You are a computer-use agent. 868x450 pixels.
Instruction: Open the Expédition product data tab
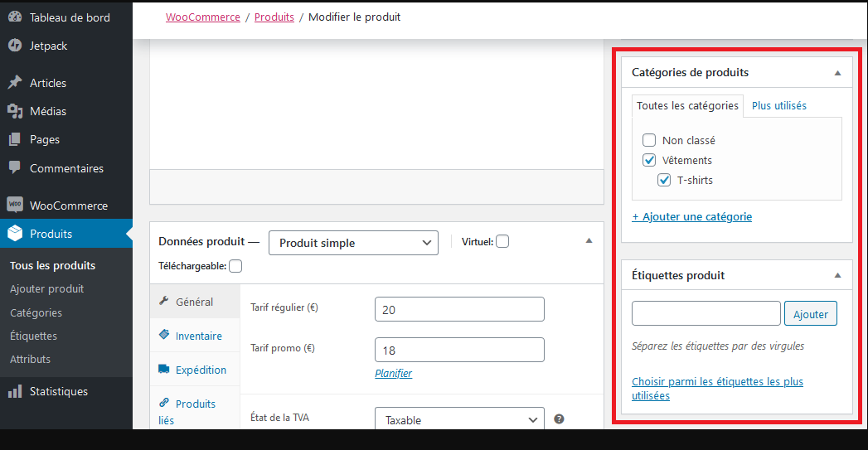[195, 369]
